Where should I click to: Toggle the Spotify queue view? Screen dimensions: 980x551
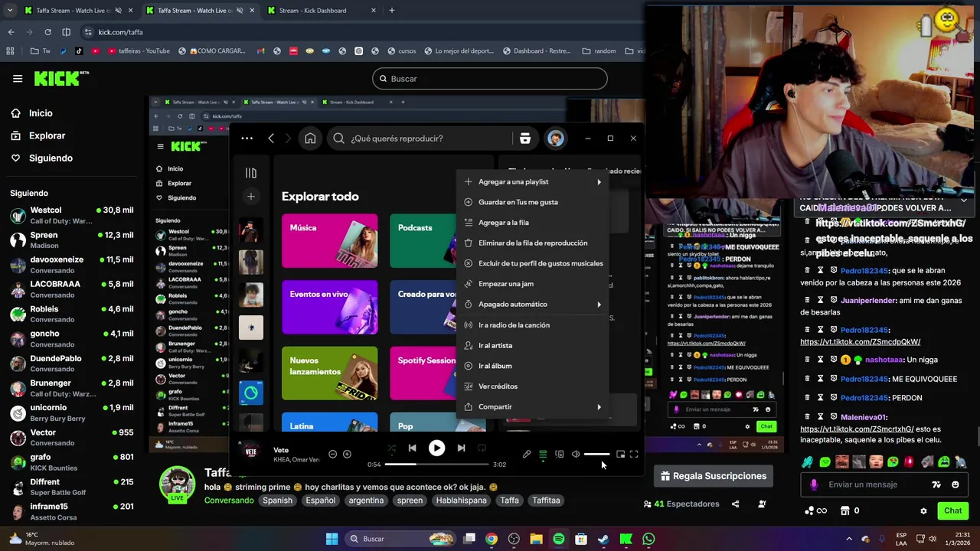coord(543,455)
